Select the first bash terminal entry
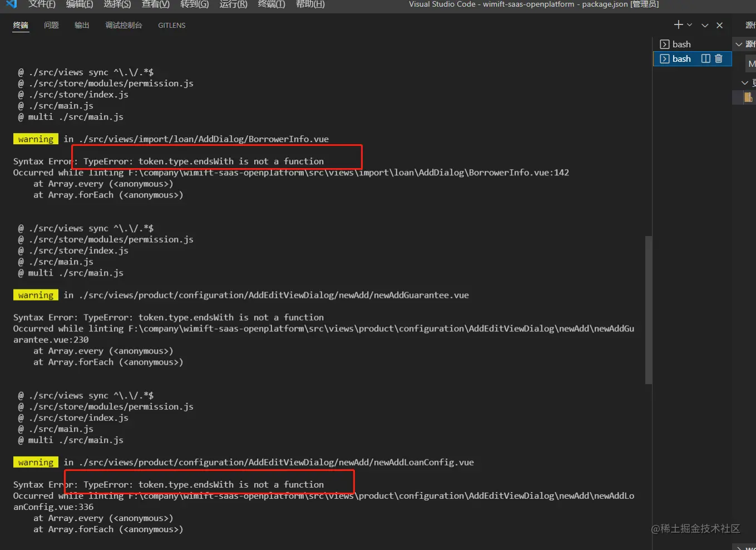The height and width of the screenshot is (550, 756). (693, 44)
